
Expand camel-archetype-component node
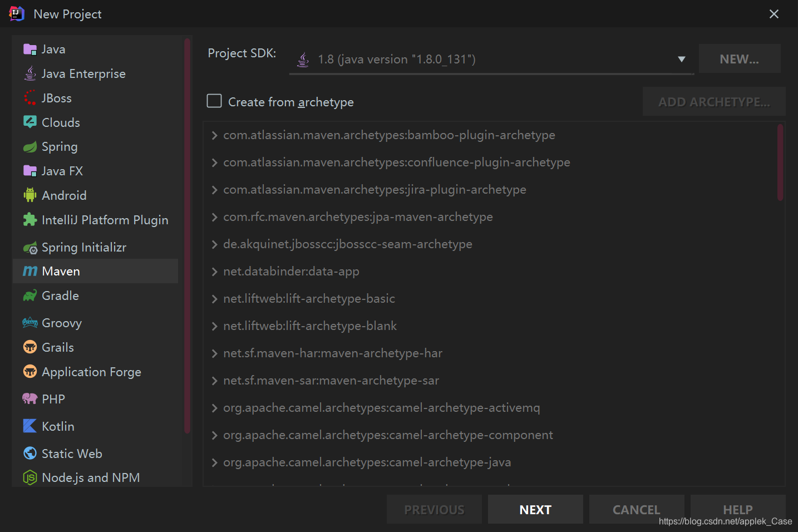(x=214, y=435)
